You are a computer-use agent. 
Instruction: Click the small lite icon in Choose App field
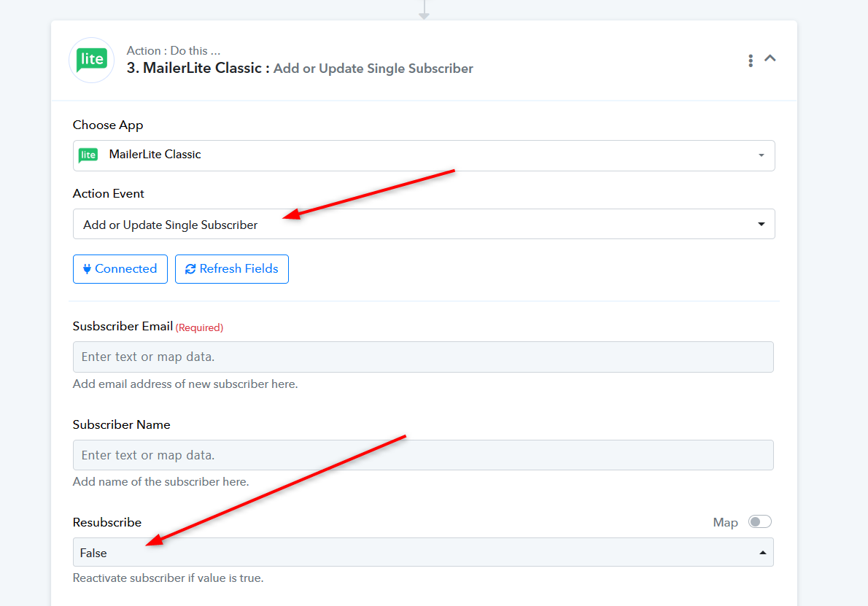88,155
